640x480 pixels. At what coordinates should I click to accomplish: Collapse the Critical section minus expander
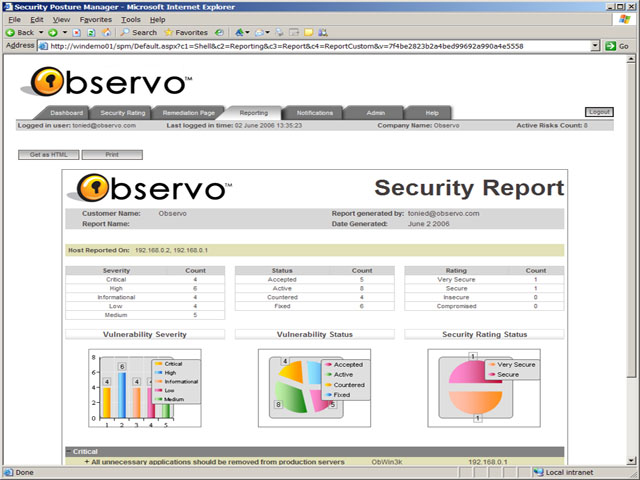point(69,451)
